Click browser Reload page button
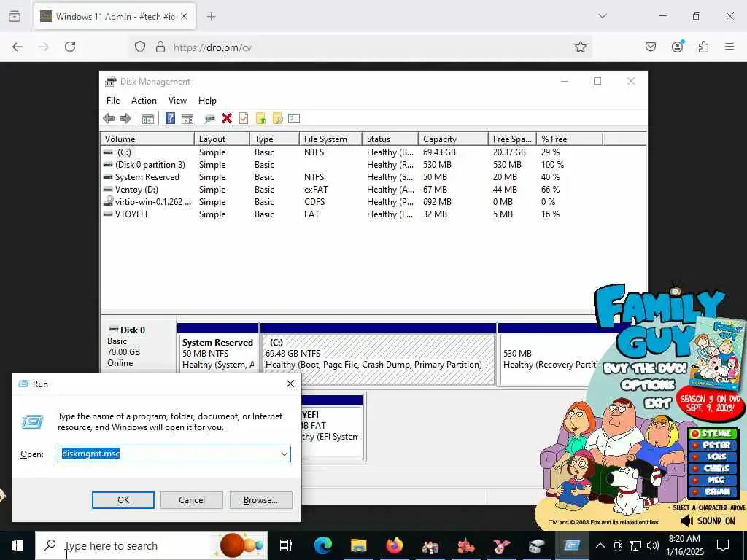Image resolution: width=747 pixels, height=560 pixels. point(70,47)
